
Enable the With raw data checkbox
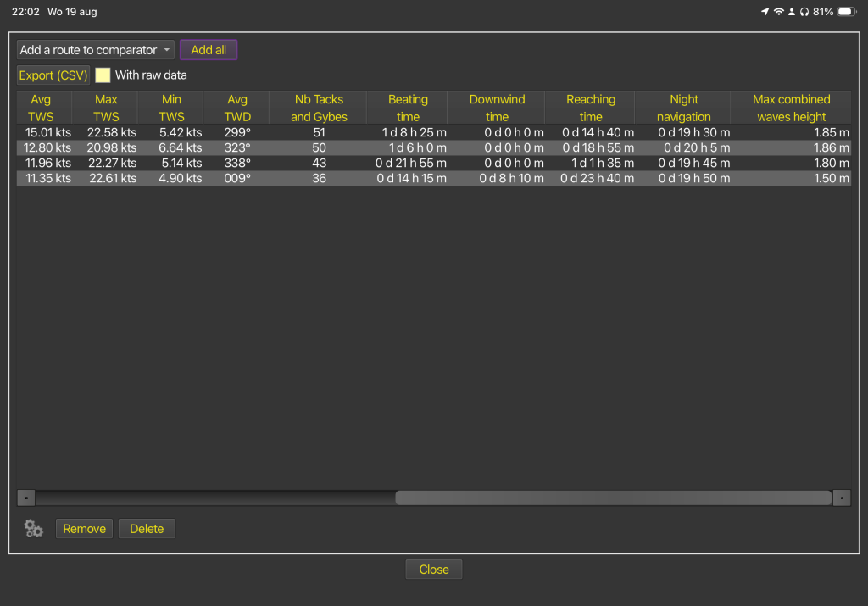[103, 75]
